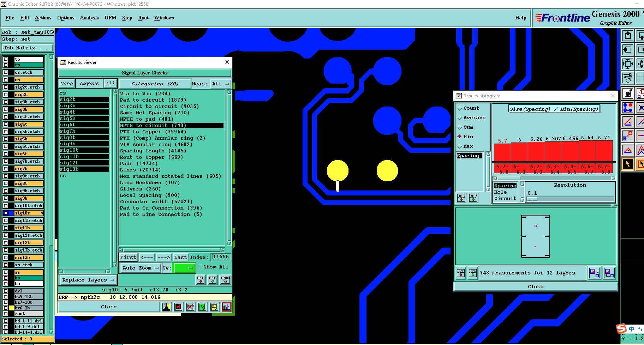Select the black arrow pointer tool
The width and height of the screenshot is (644, 345).
coord(628,164)
